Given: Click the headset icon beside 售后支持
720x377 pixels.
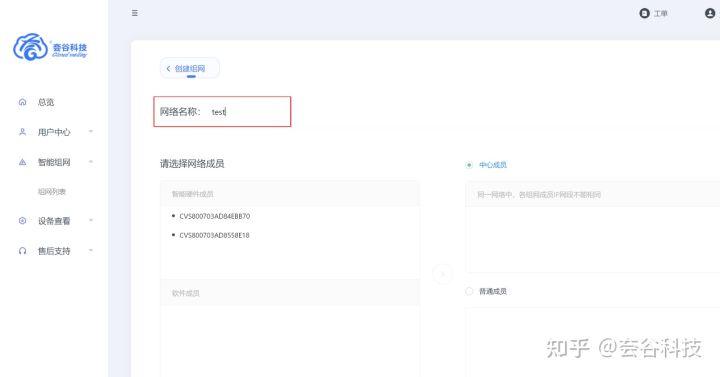Looking at the screenshot, I should [x=22, y=251].
